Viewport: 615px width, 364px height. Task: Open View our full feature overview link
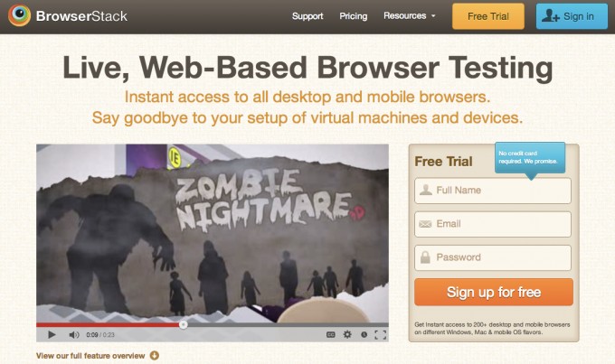[x=90, y=356]
